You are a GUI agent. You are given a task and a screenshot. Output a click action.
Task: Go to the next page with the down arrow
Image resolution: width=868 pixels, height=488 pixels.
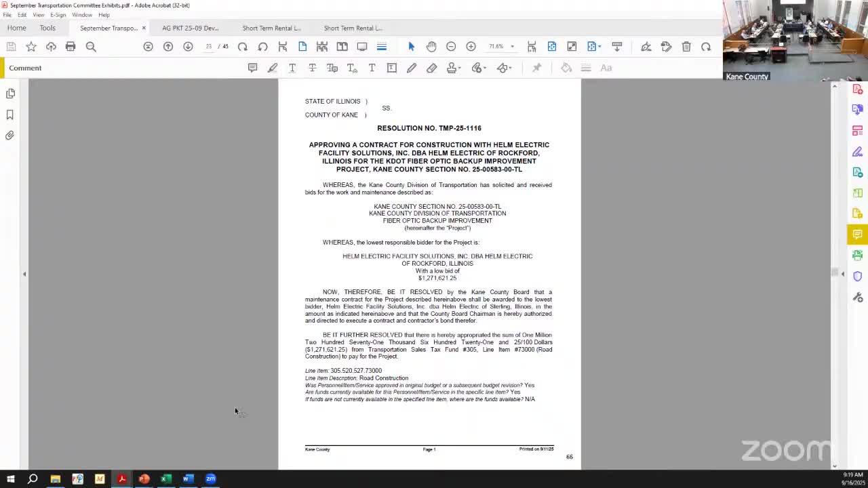pos(188,47)
